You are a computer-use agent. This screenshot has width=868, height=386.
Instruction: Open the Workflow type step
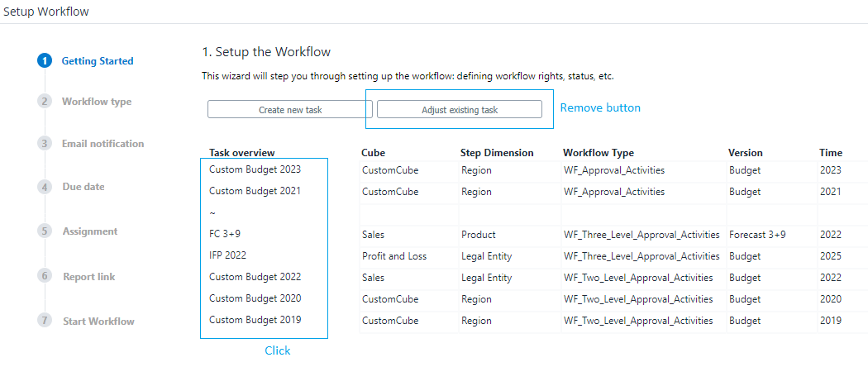pyautogui.click(x=96, y=102)
